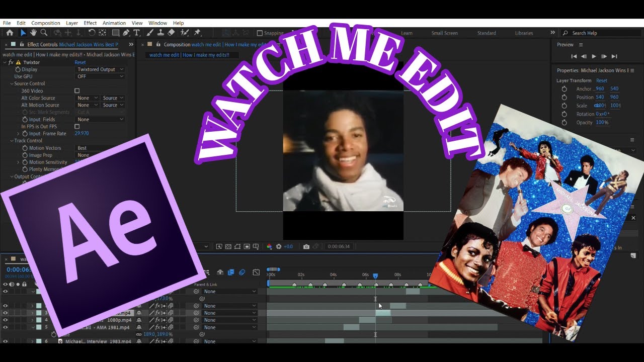Check the In FPS is Out FPS checkbox
The image size is (644, 362).
click(77, 127)
